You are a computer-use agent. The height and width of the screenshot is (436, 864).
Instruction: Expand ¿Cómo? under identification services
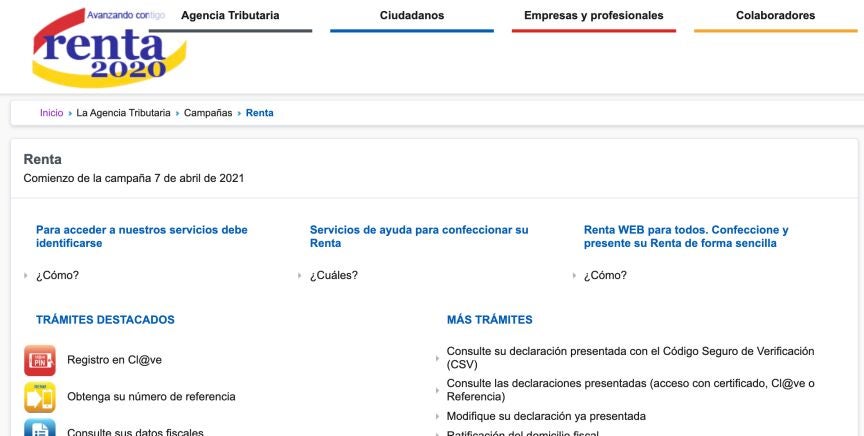[57, 276]
